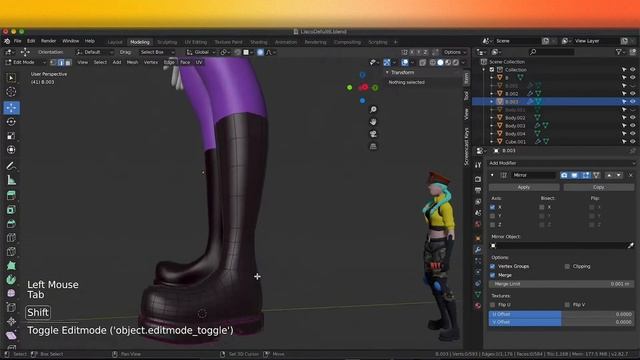Toggle camera view icon in viewport
The height and width of the screenshot is (360, 640).
(x=373, y=134)
